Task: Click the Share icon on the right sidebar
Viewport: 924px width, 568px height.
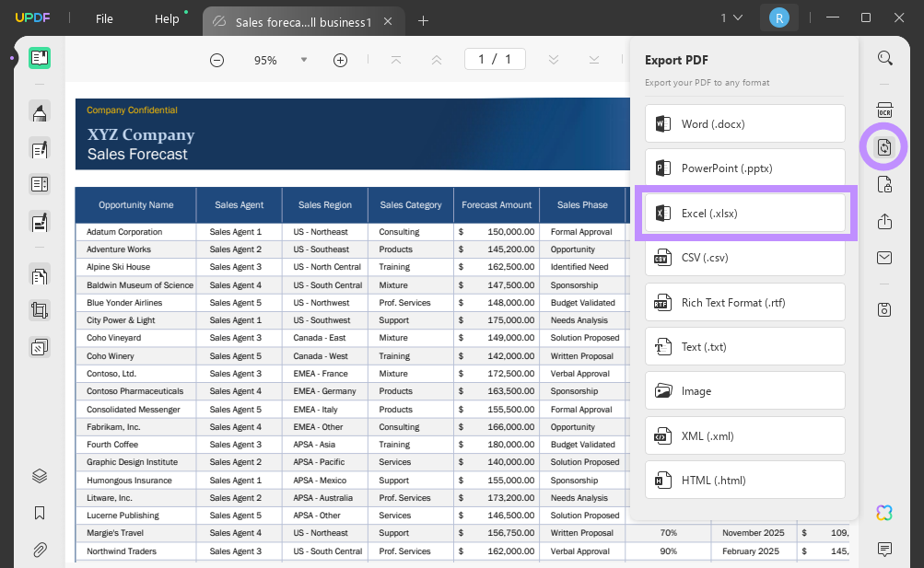Action: 884,221
